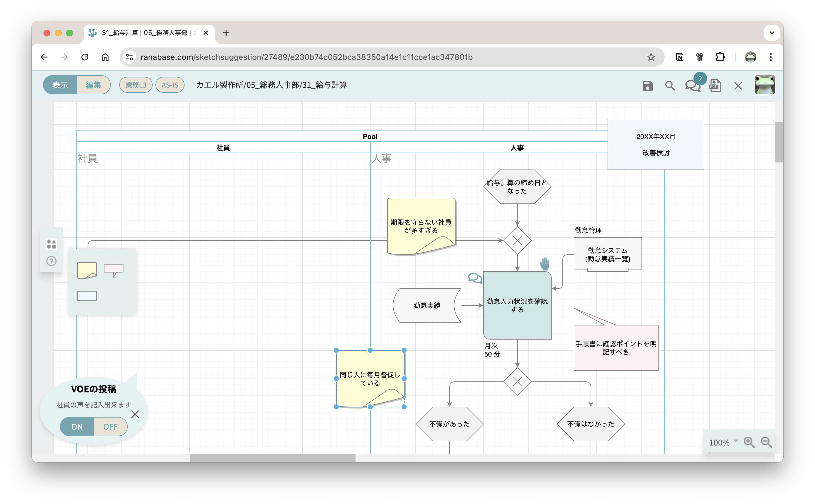The height and width of the screenshot is (504, 815).
Task: Click the Chrome profile avatar
Action: tap(750, 57)
